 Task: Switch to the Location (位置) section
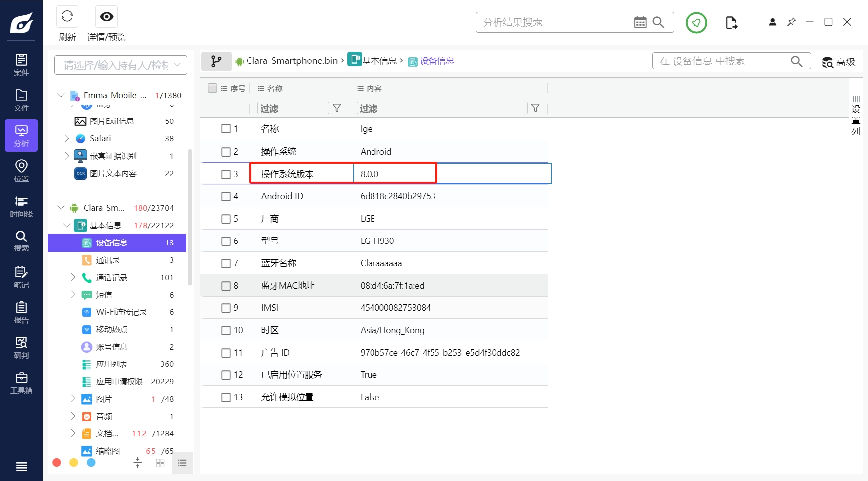tap(21, 171)
